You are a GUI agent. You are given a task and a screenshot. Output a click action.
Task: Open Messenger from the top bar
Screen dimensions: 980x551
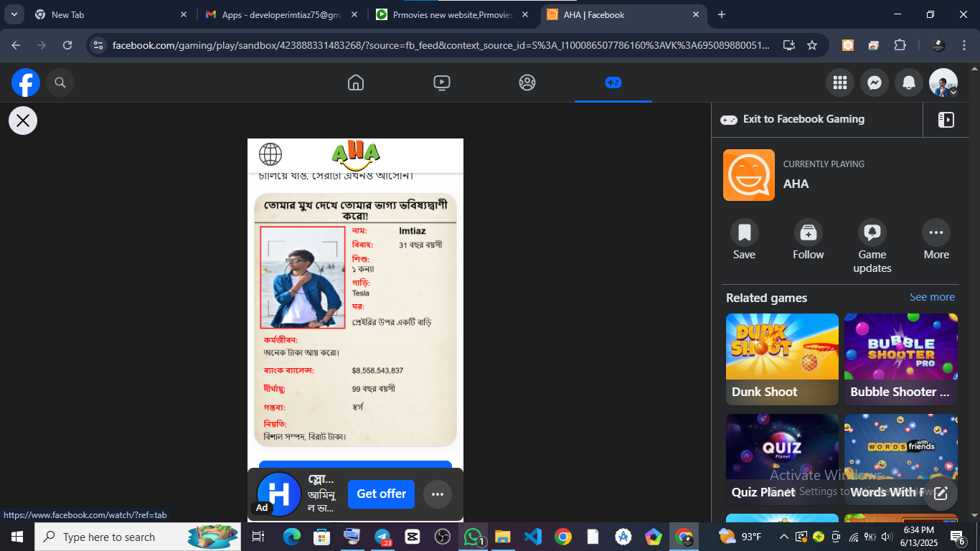(x=874, y=83)
